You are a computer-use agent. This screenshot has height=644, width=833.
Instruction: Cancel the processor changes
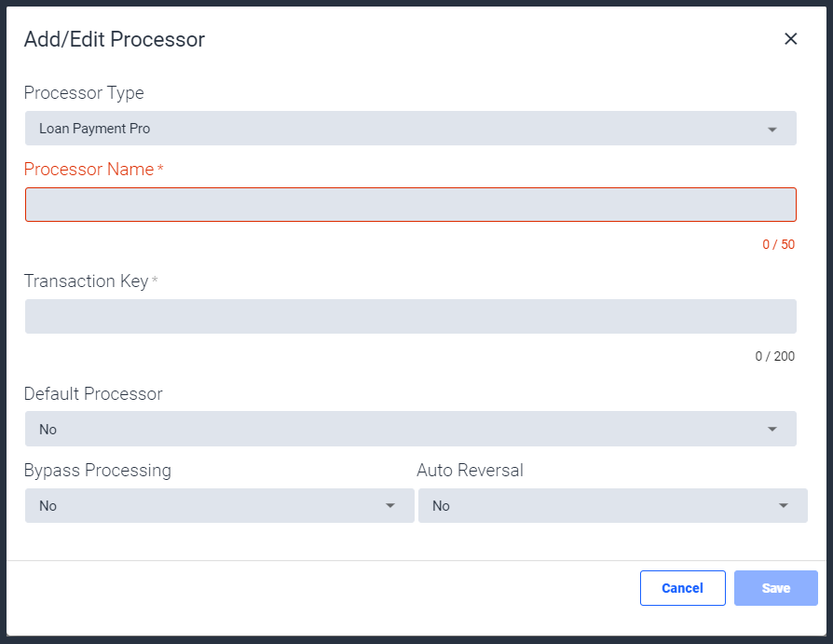[683, 588]
